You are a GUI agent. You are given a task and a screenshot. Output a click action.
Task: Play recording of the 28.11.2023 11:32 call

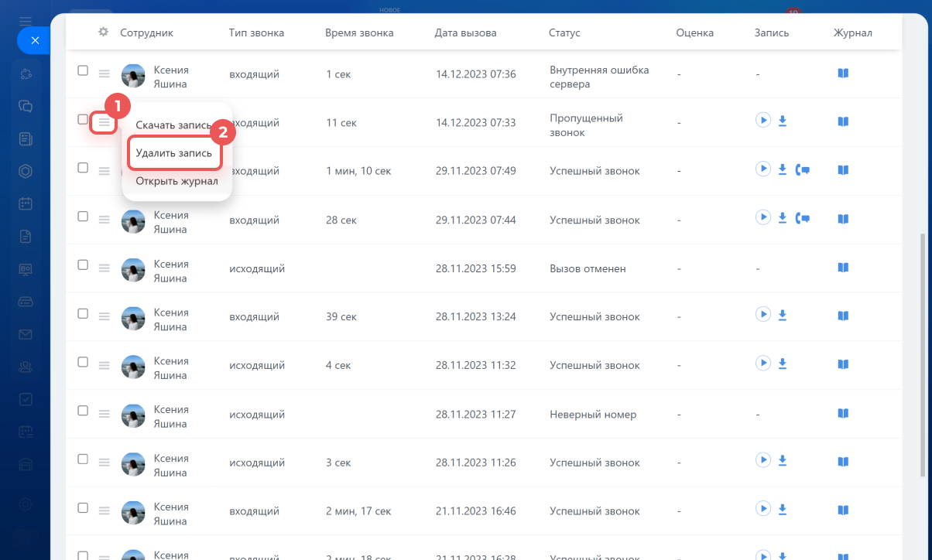763,363
